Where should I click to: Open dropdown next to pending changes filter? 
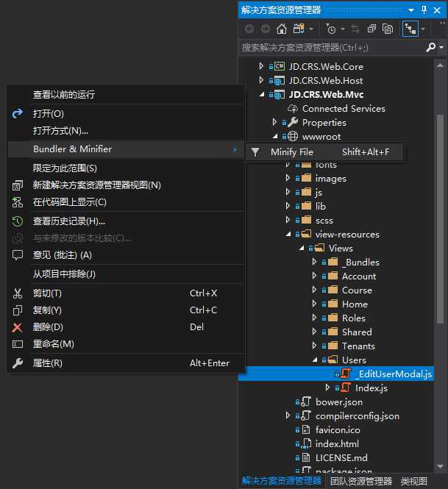click(x=343, y=29)
